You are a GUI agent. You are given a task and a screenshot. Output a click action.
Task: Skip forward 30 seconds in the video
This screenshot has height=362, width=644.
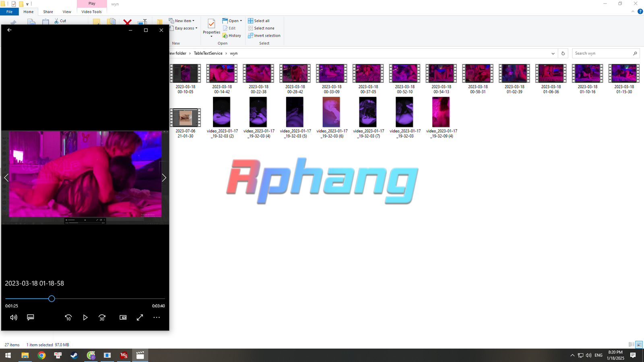point(102,317)
